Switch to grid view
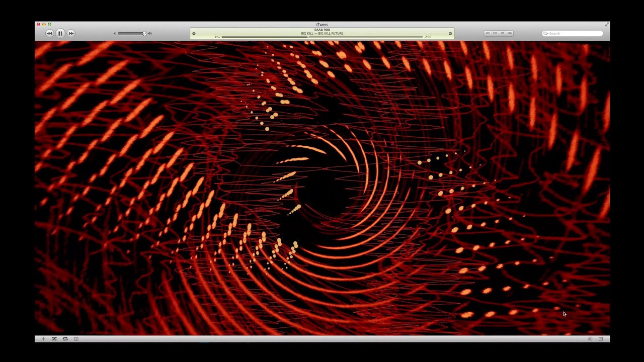 click(502, 34)
